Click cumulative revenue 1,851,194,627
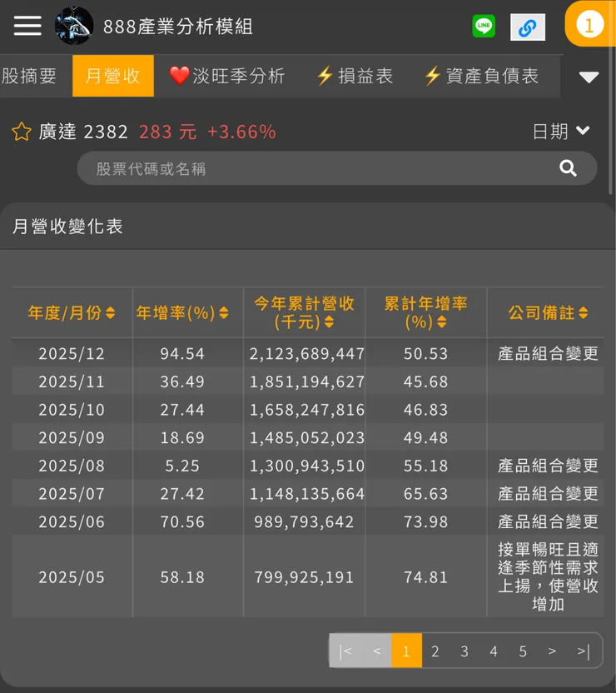Screen dimensions: 616x693 (307, 381)
